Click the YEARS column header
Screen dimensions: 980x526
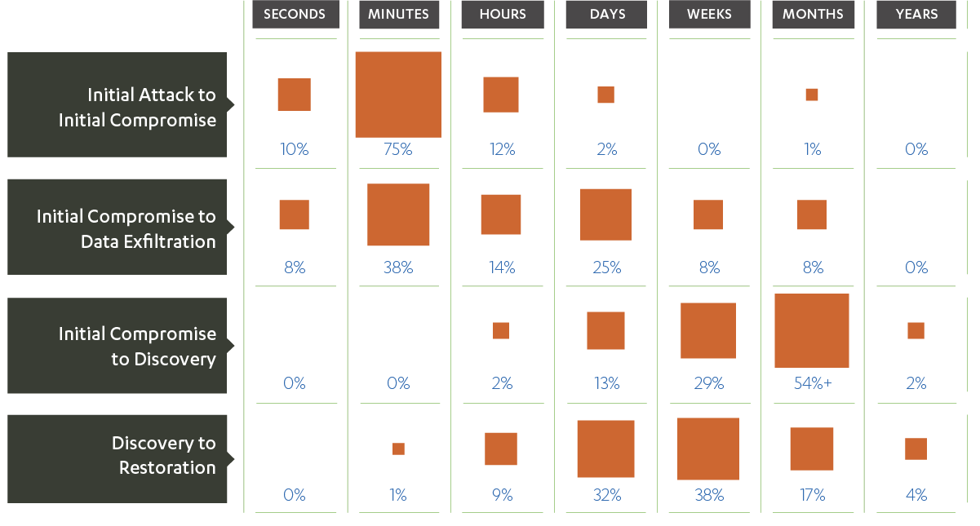coord(916,15)
